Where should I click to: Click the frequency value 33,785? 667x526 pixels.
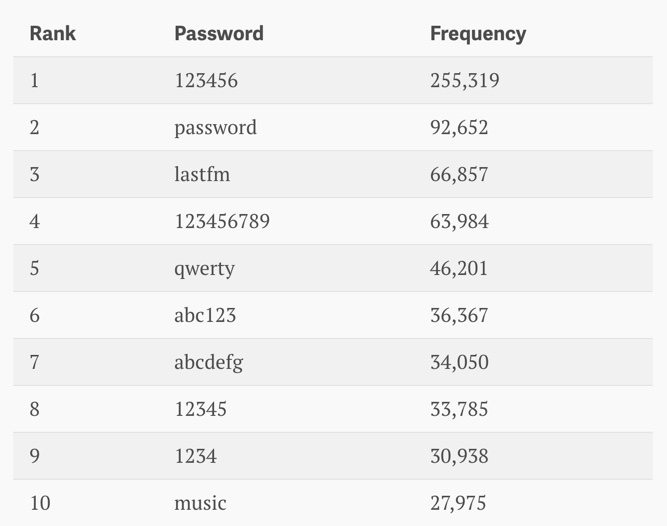459,409
